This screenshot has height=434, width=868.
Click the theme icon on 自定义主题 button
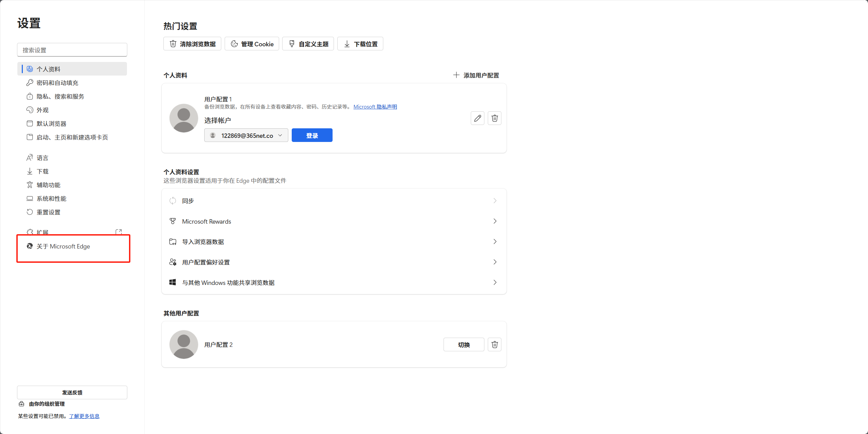[x=292, y=44]
